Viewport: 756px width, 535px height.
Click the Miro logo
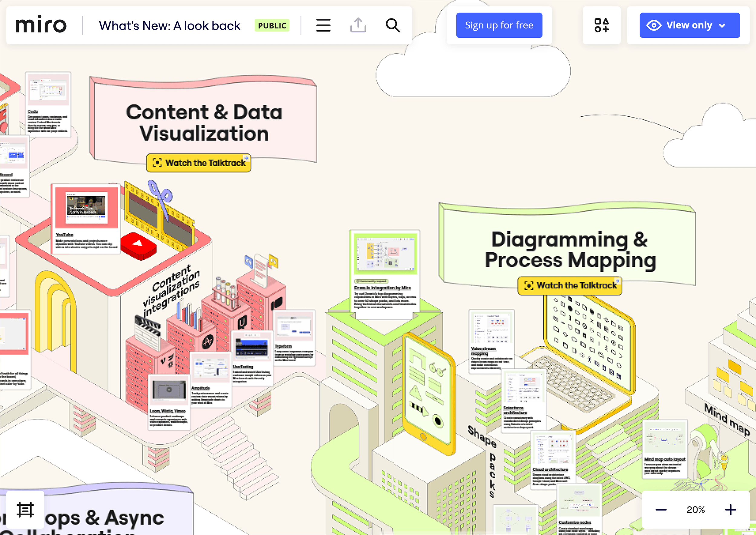pos(41,25)
